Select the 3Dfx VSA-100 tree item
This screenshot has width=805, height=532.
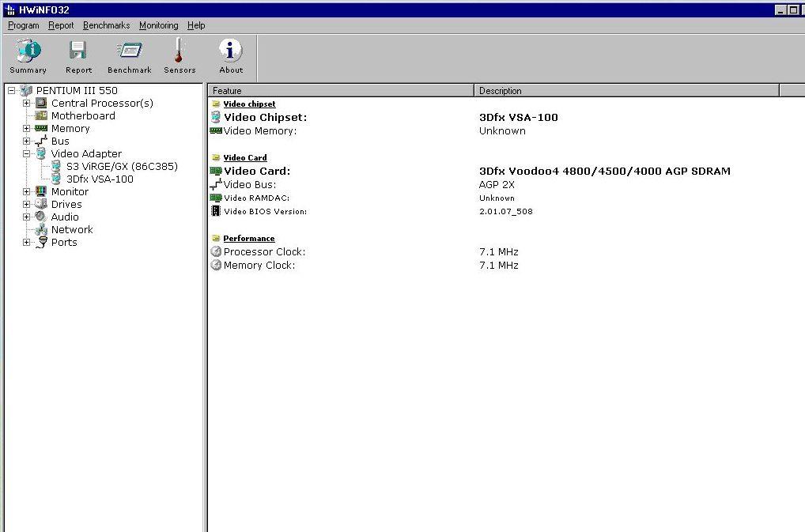[100, 179]
